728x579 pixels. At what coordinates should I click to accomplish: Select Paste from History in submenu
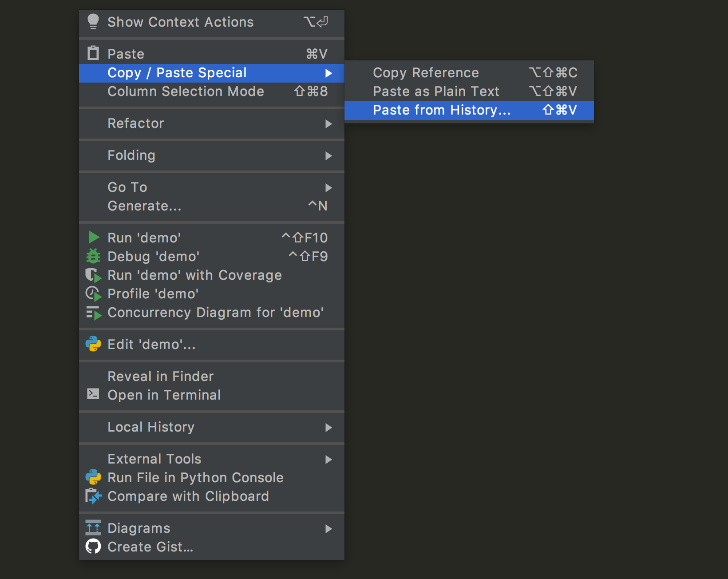coord(442,110)
